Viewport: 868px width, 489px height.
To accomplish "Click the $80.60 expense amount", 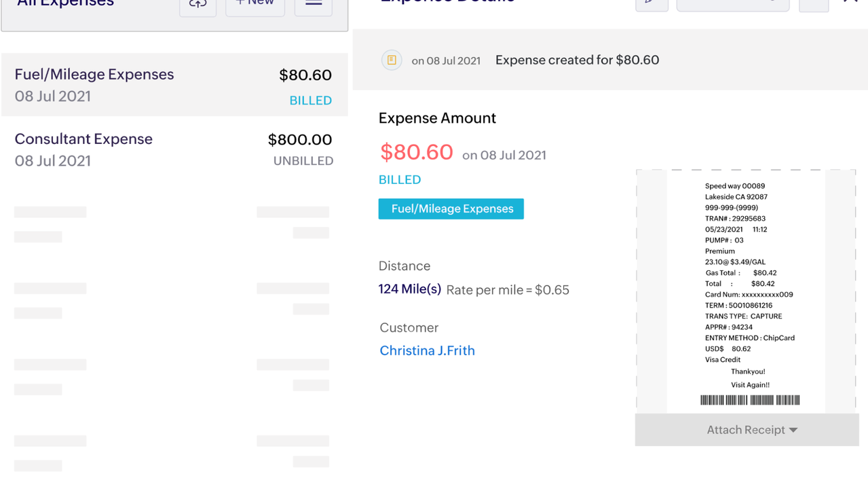I will click(x=416, y=152).
